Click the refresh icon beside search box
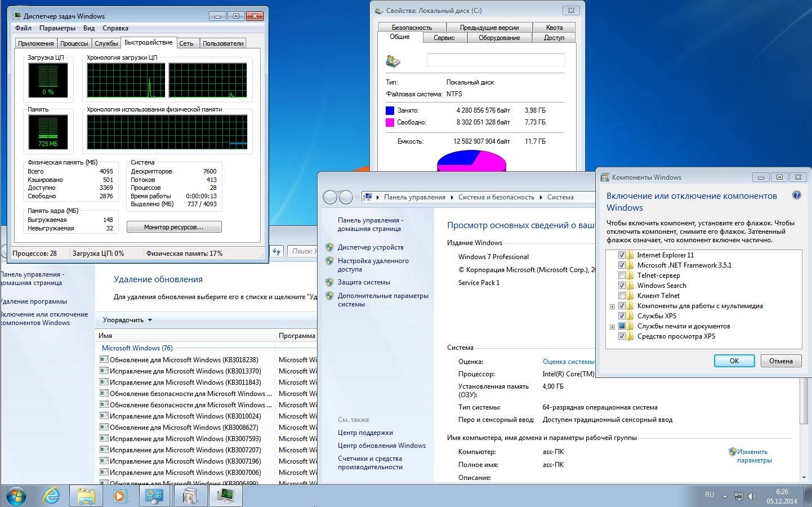This screenshot has width=812, height=507. point(276,251)
